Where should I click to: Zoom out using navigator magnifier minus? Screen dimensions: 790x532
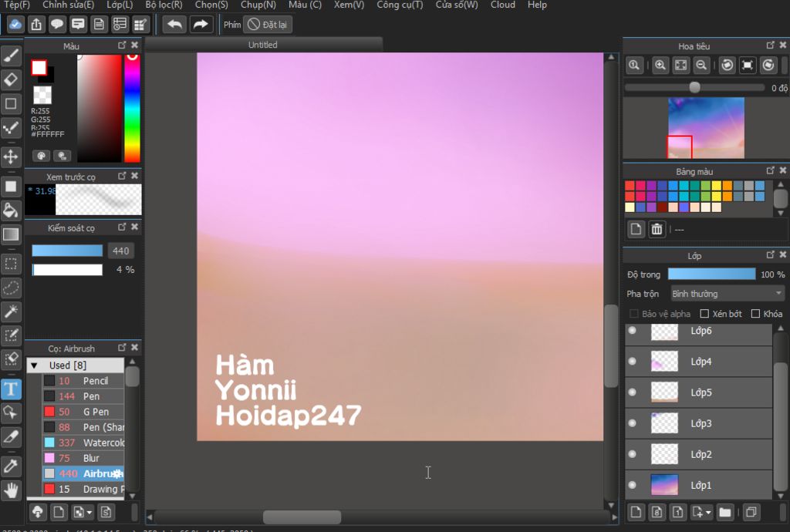pos(701,65)
